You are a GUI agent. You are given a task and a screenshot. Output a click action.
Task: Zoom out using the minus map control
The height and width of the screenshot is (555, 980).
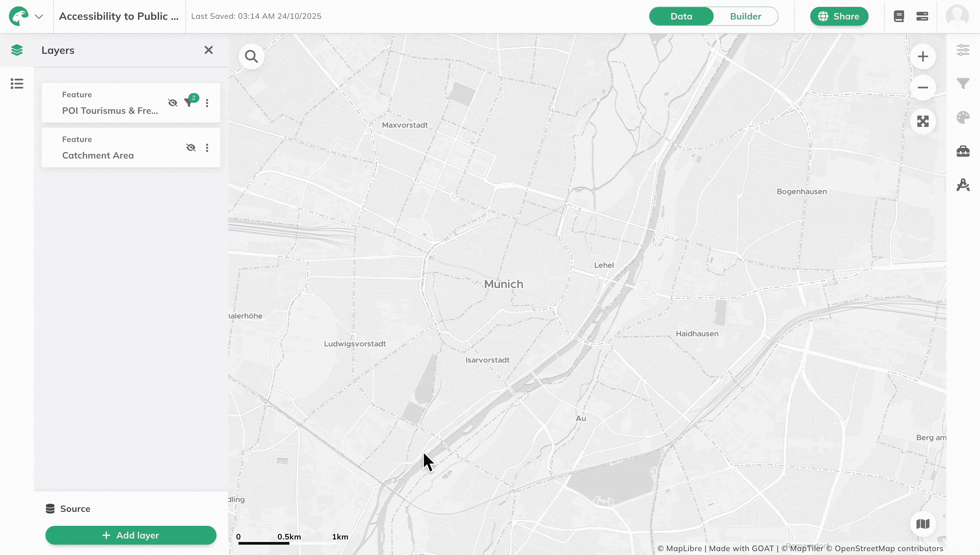[924, 88]
